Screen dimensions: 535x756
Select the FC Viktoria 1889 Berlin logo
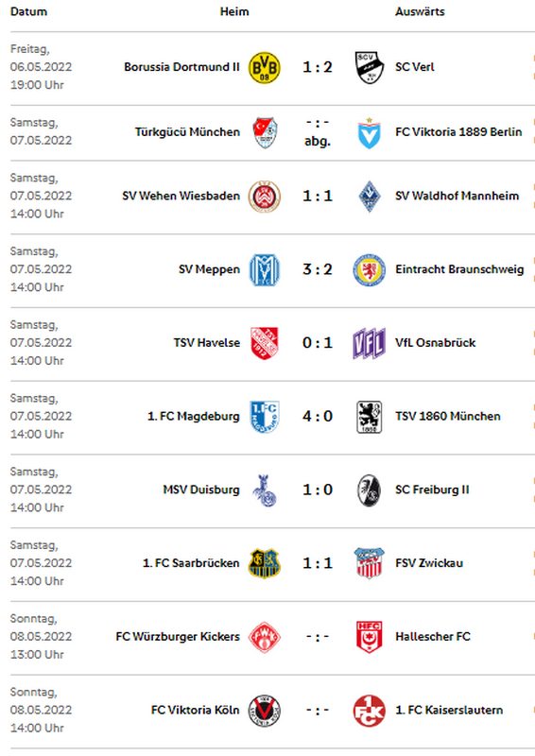(x=369, y=132)
